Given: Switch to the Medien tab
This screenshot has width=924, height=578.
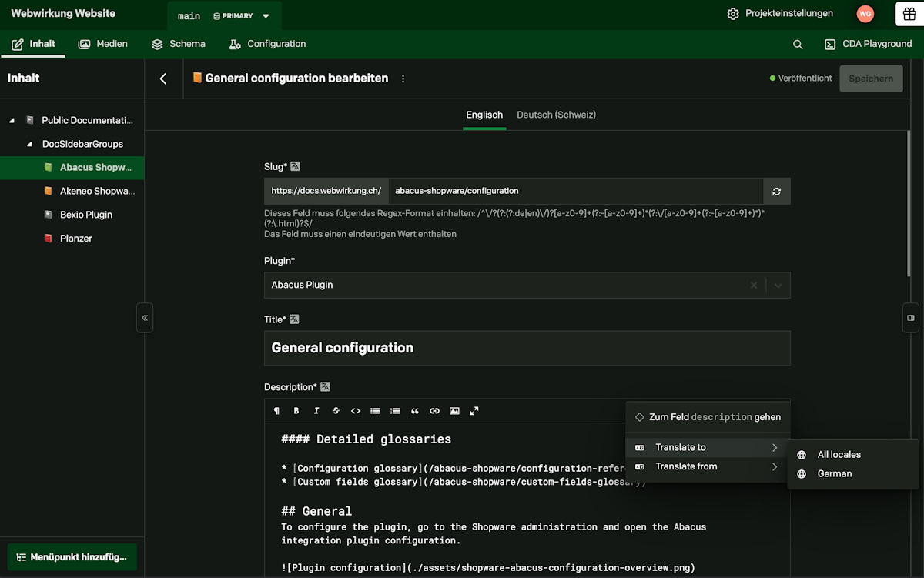Looking at the screenshot, I should 103,45.
